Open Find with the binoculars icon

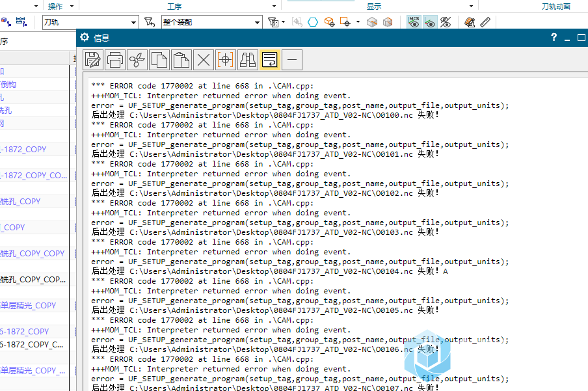tap(248, 60)
